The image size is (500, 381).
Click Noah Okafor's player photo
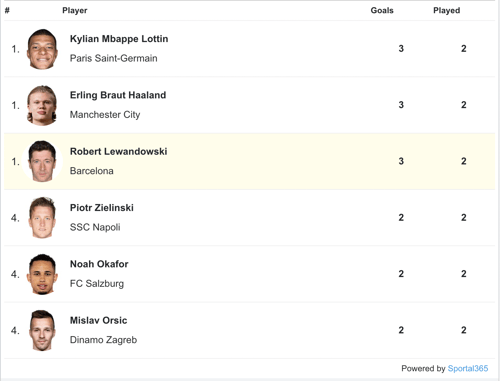click(x=42, y=274)
